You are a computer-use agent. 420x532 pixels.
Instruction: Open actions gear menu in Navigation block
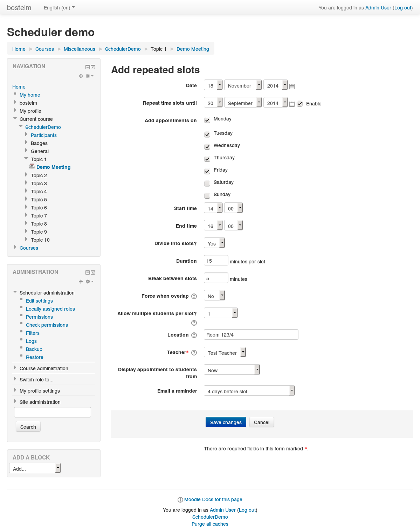click(89, 76)
